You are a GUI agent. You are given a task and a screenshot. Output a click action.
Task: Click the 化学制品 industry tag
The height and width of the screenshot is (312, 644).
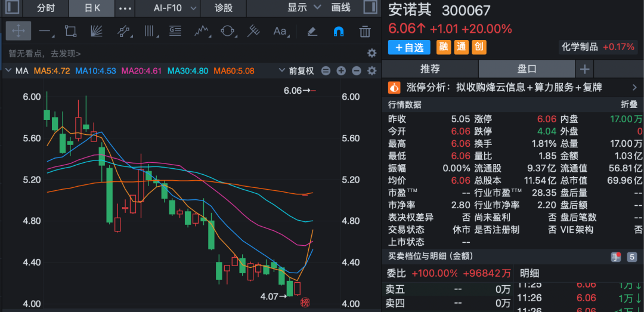(x=580, y=47)
